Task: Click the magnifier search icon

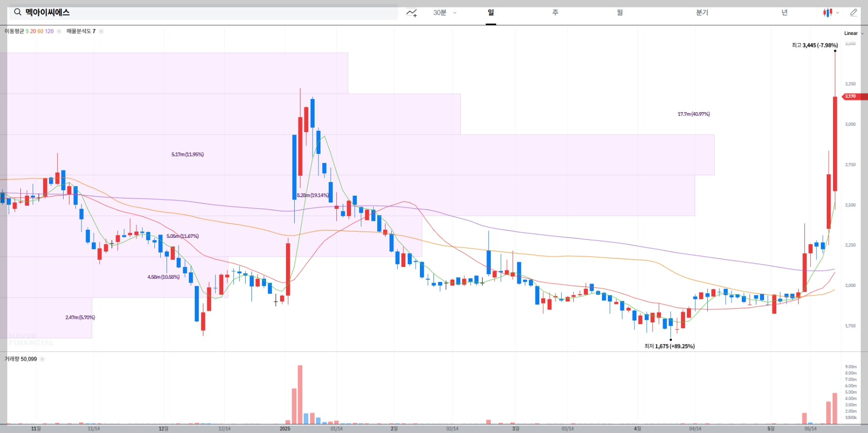Action: [17, 12]
